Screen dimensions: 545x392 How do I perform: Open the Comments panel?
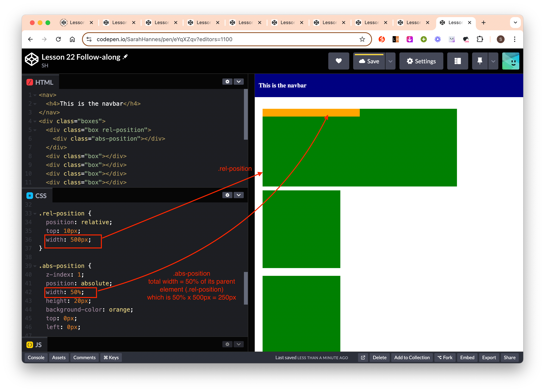84,357
